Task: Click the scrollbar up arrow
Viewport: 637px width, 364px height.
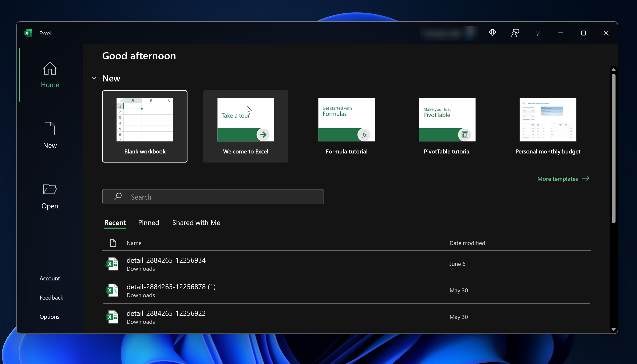Action: tap(613, 69)
